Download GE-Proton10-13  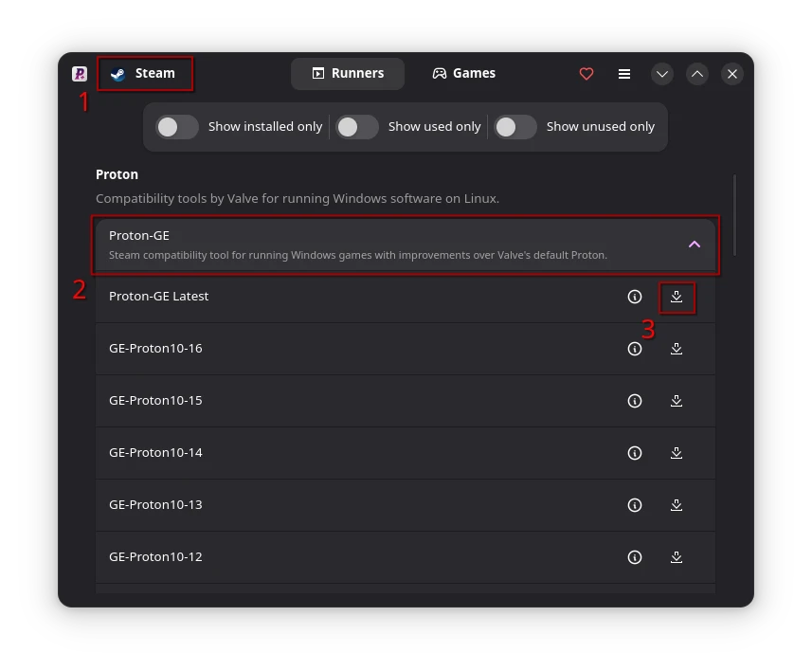tap(677, 504)
